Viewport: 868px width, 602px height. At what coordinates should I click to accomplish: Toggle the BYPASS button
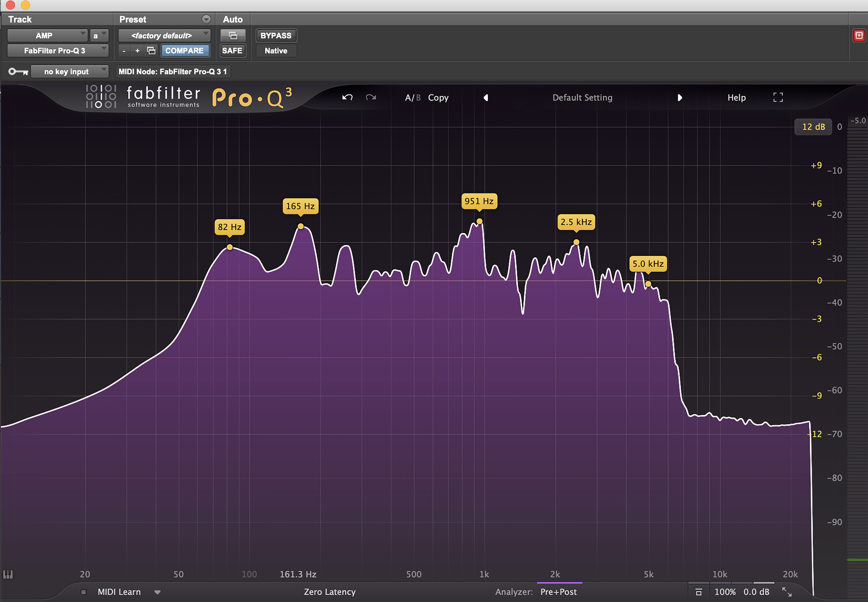click(x=276, y=35)
